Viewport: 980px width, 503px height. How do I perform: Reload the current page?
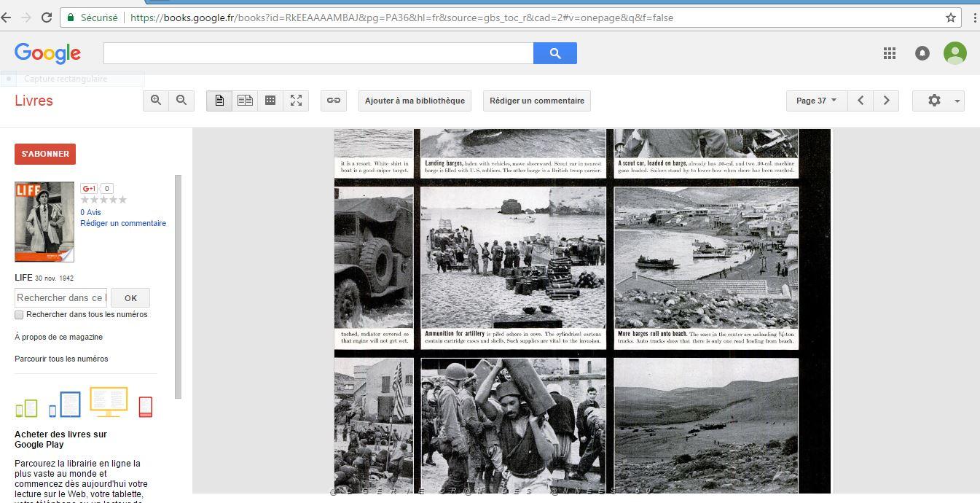(x=46, y=17)
